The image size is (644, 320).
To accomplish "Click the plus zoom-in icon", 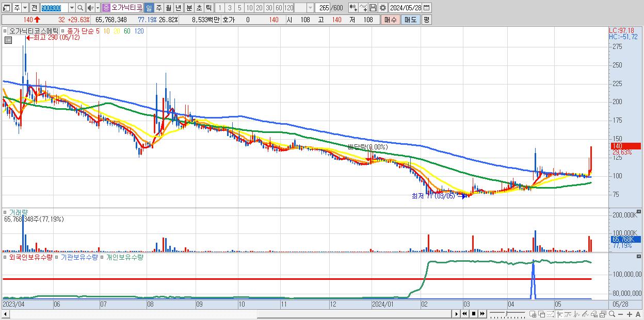I will coord(630,314).
